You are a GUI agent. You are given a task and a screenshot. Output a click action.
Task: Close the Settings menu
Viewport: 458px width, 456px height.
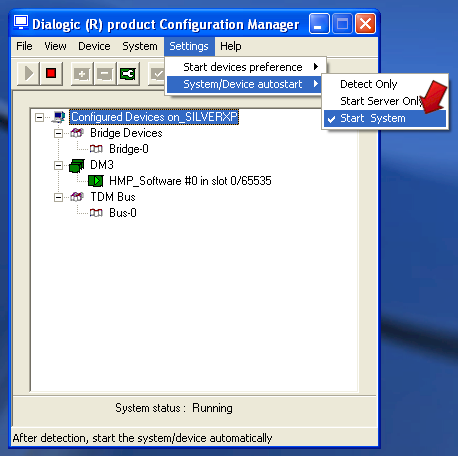[189, 46]
